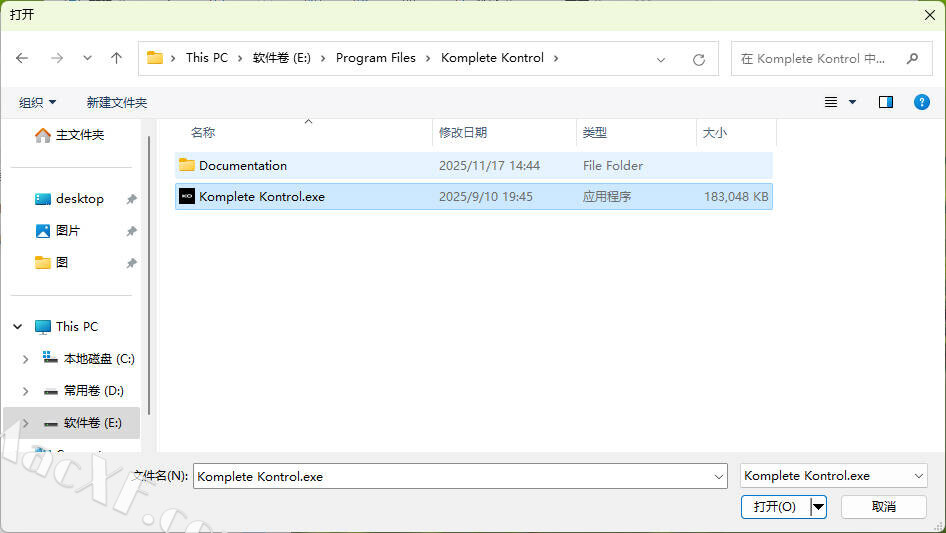This screenshot has height=533, width=946.
Task: Expand the 常用卷 (D:) drive node
Action: (x=25, y=391)
